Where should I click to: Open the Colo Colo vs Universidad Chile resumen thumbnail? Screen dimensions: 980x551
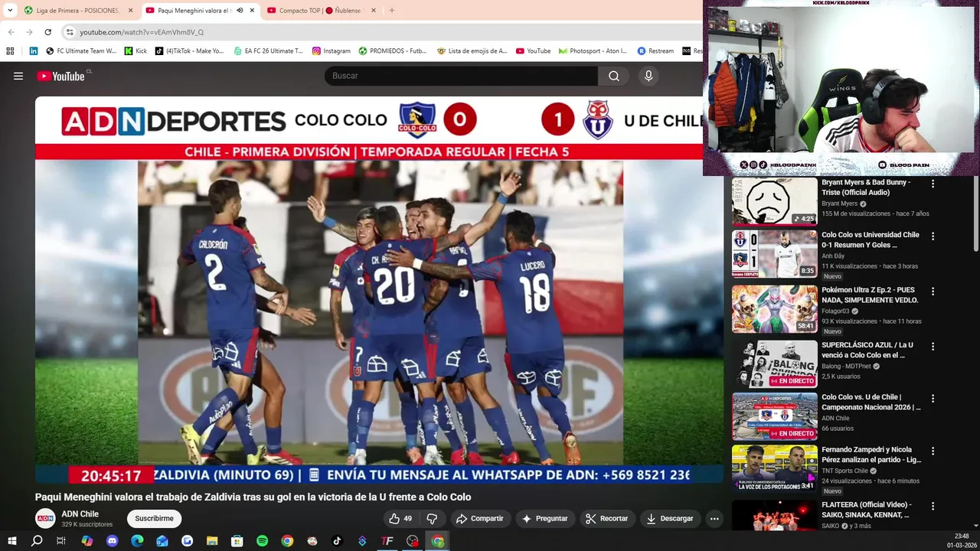pos(774,254)
